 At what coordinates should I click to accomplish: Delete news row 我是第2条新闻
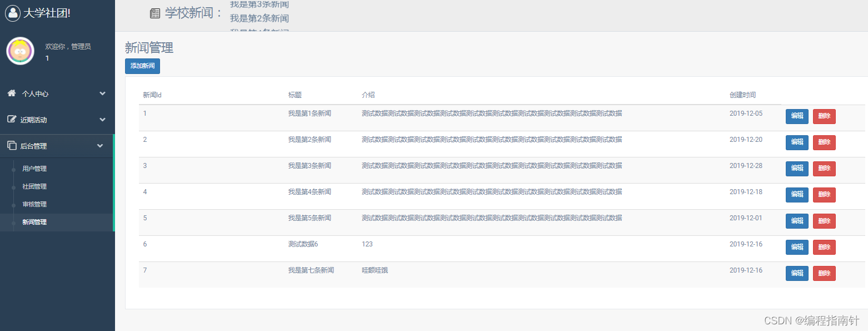tap(824, 142)
